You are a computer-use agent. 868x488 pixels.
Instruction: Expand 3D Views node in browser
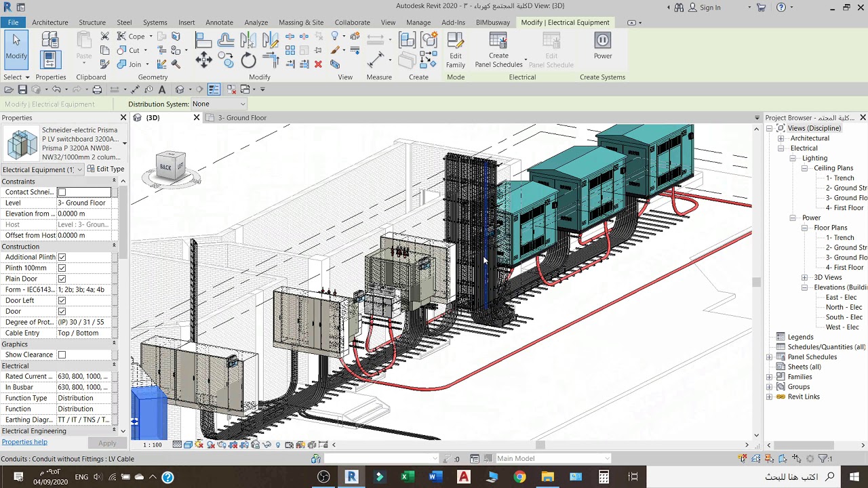804,278
